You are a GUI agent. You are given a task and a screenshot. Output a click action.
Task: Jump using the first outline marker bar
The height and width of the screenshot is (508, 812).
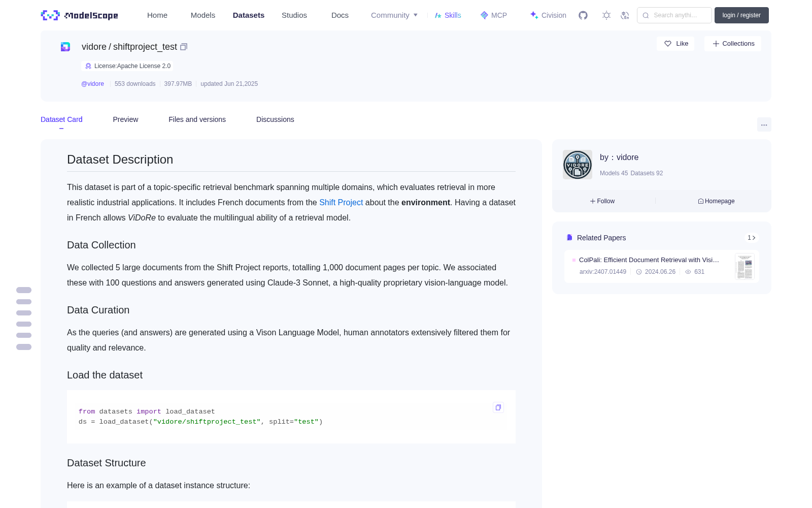click(x=24, y=290)
